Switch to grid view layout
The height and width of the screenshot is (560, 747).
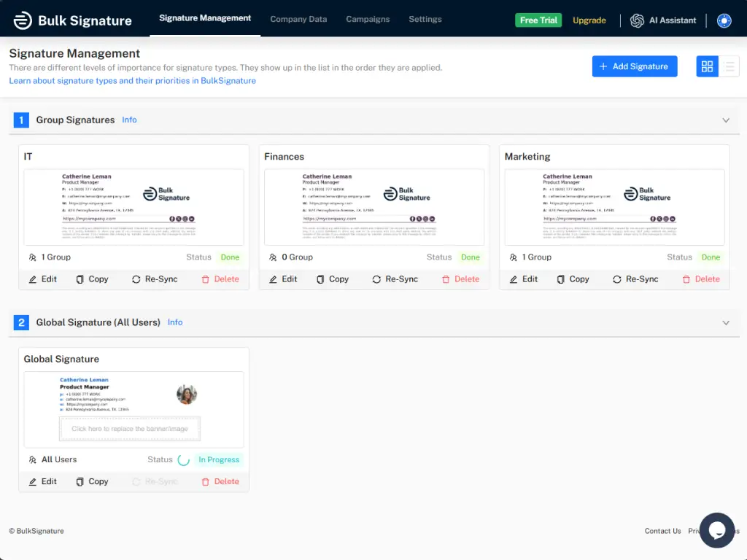(707, 66)
